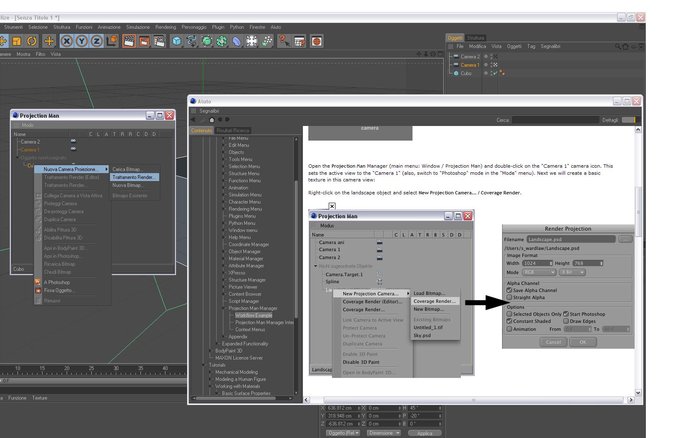Click the green Array modeling icon
Viewport: 700px width, 438px height.
222,42
